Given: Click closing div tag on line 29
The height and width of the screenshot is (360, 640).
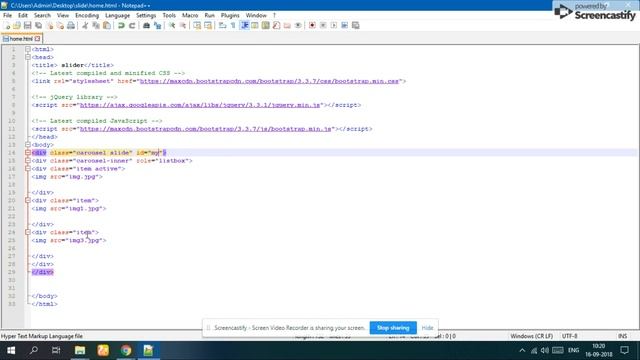Looking at the screenshot, I should pyautogui.click(x=42, y=272).
